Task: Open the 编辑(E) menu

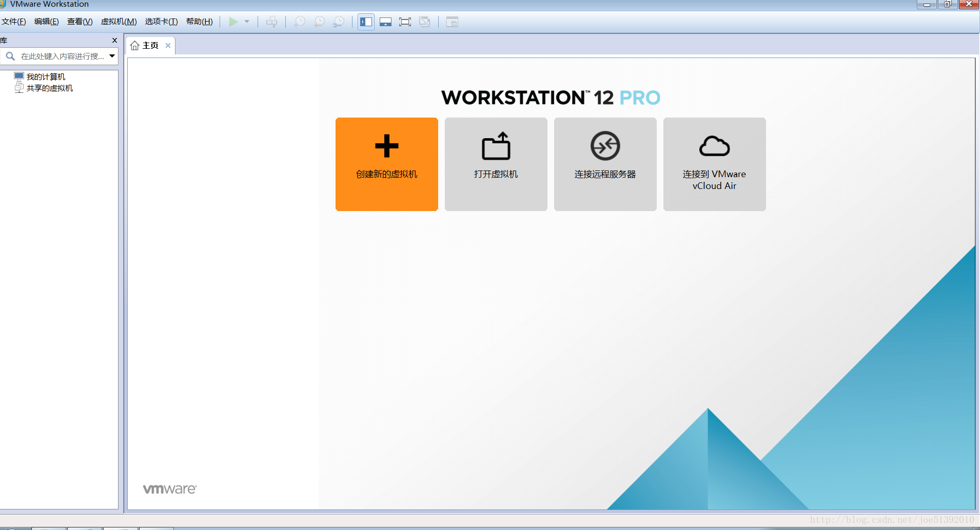Action: click(47, 22)
